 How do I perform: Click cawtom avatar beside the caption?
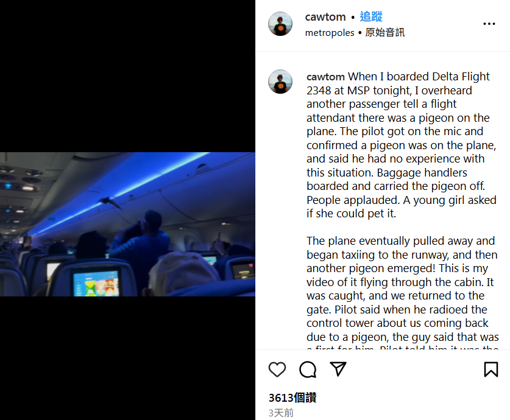pos(280,82)
